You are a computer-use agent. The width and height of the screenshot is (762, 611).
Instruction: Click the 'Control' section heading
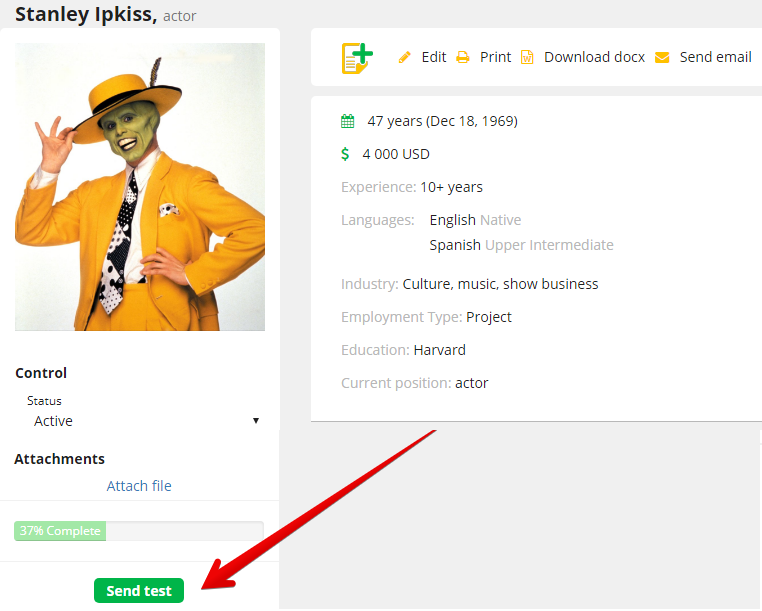41,373
